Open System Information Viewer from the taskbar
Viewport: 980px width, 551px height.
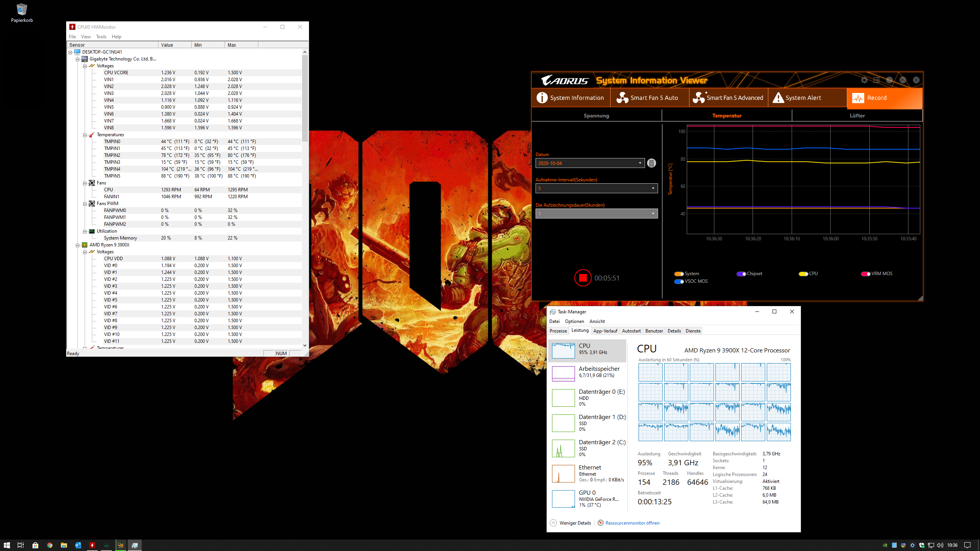coord(106,545)
